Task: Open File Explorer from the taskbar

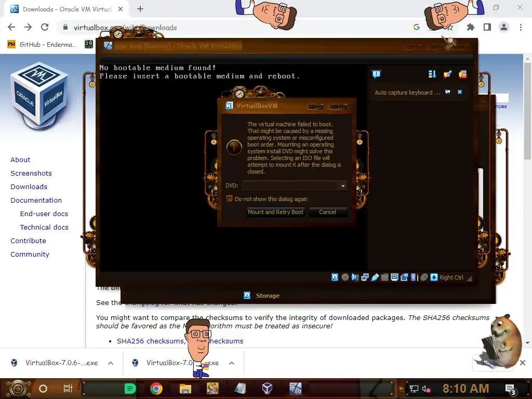Action: coord(185,389)
